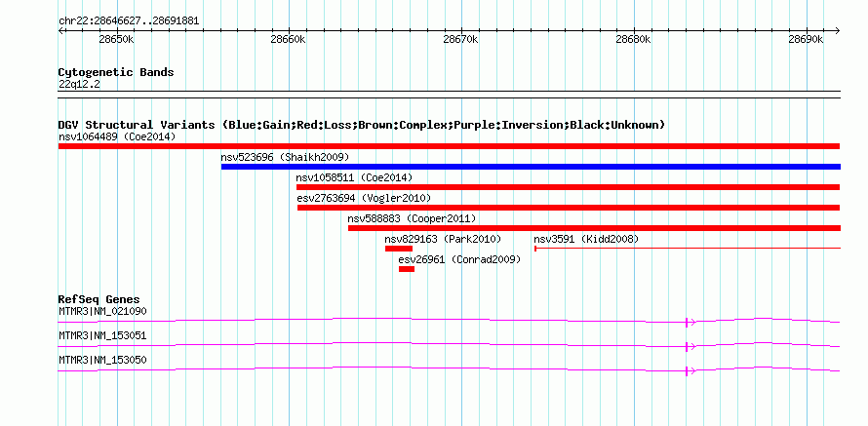The width and height of the screenshot is (868, 426).
Task: Click the nsv1058511 (Coe2014) red variant bar
Action: coord(568,187)
